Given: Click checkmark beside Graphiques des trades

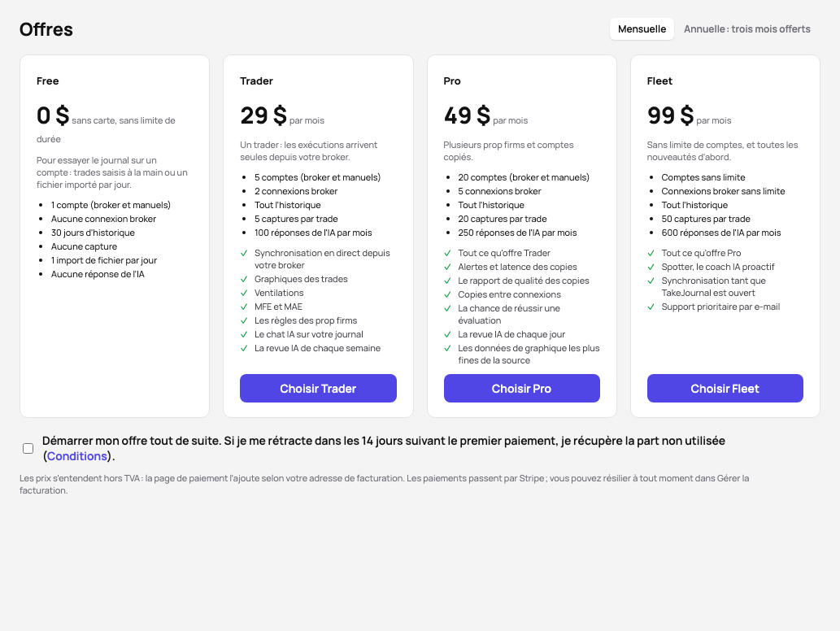Looking at the screenshot, I should tap(244, 279).
